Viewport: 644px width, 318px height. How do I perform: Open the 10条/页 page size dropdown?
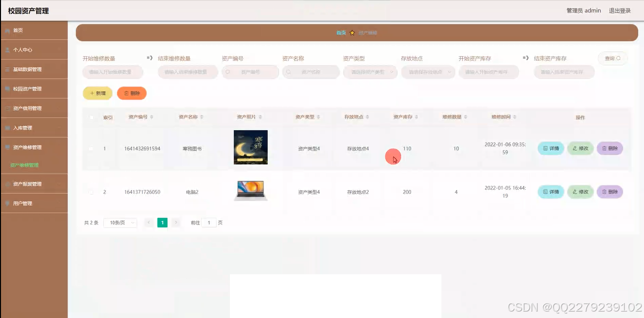click(x=120, y=222)
